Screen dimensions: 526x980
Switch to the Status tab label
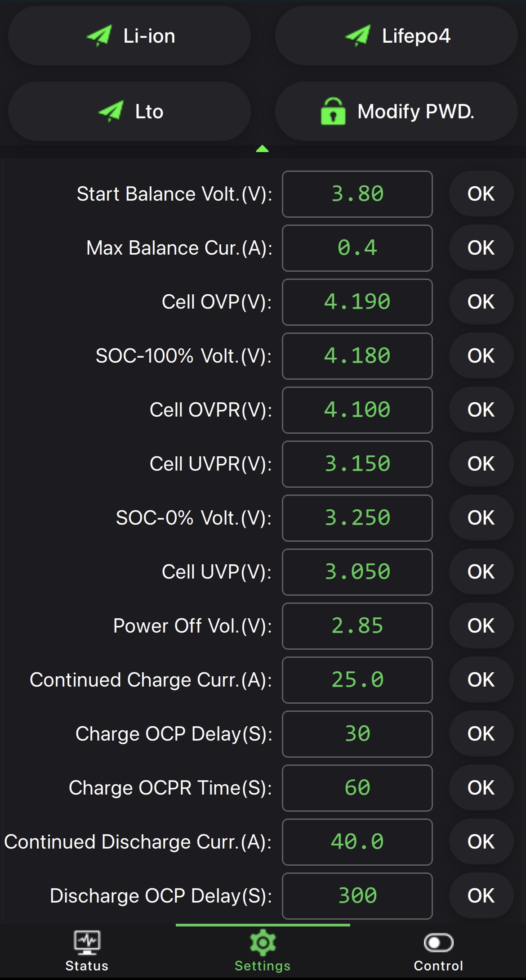point(87,966)
